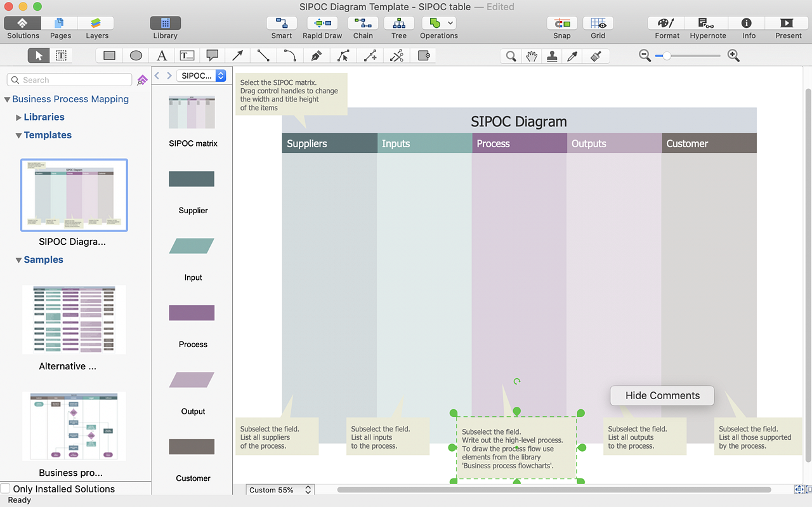Open the Present mode
Viewport: 812px width, 507px height.
coord(787,25)
